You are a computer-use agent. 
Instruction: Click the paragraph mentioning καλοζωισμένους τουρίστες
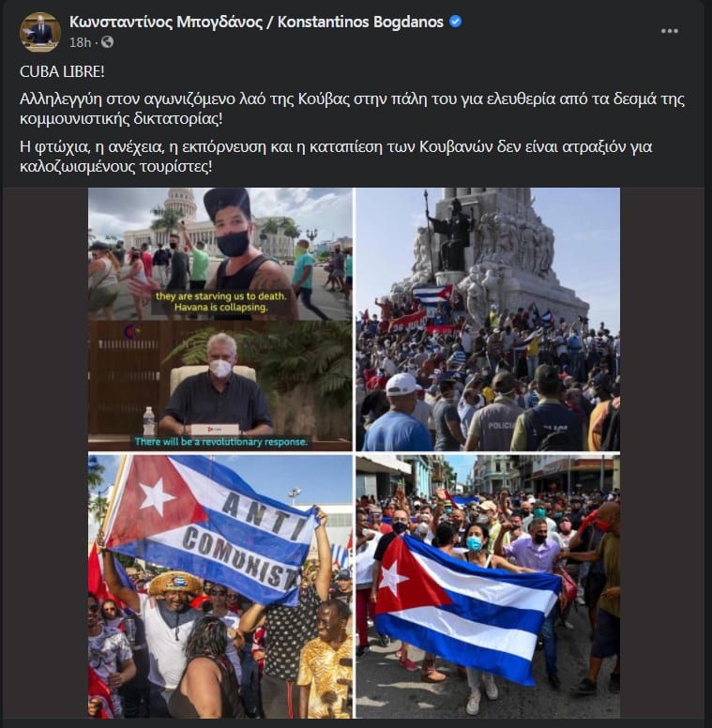(x=336, y=156)
